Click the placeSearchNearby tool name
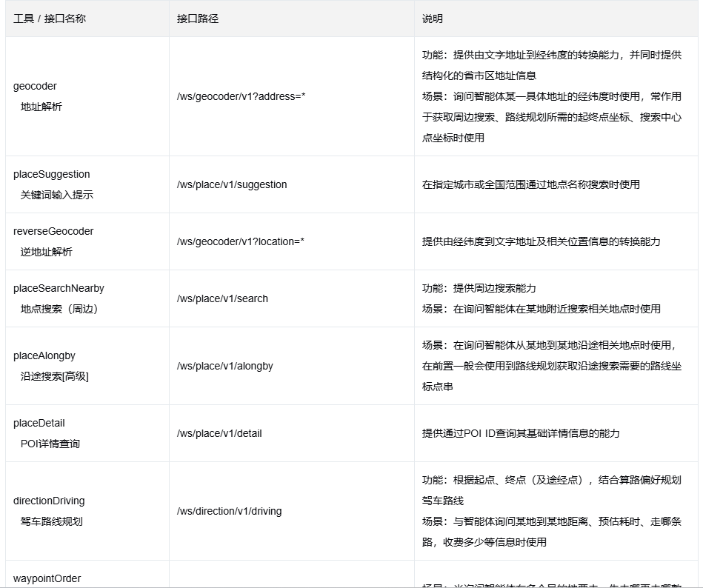Image resolution: width=703 pixels, height=588 pixels. tap(59, 288)
